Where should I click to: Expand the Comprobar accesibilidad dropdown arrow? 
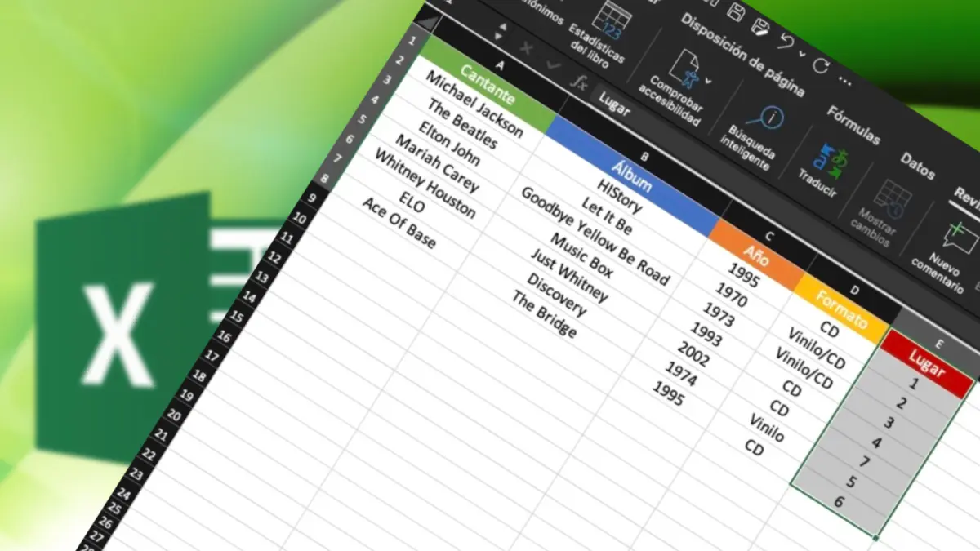pyautogui.click(x=708, y=81)
